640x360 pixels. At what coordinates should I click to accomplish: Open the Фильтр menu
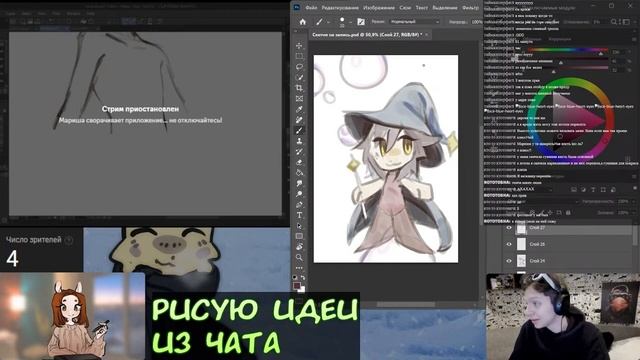[x=470, y=8]
